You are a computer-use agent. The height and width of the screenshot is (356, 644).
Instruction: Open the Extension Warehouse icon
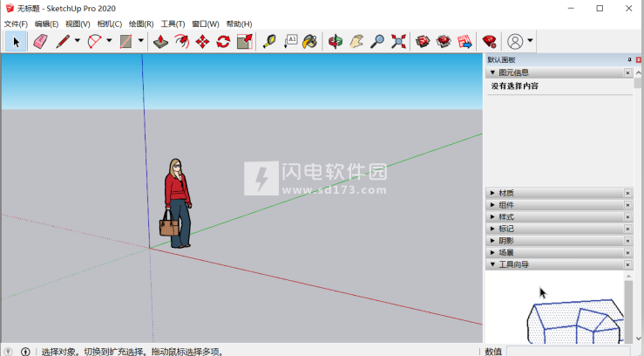(444, 42)
